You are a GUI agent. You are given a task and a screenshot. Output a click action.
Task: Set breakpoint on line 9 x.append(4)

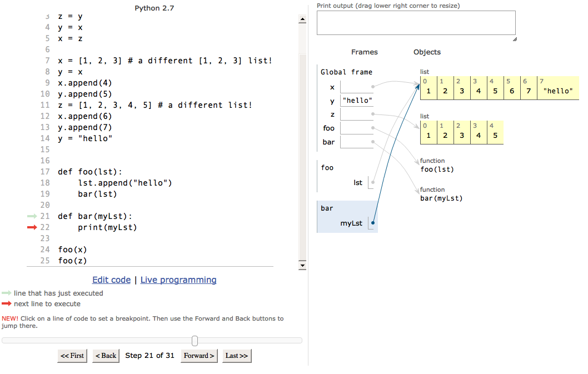pos(84,83)
